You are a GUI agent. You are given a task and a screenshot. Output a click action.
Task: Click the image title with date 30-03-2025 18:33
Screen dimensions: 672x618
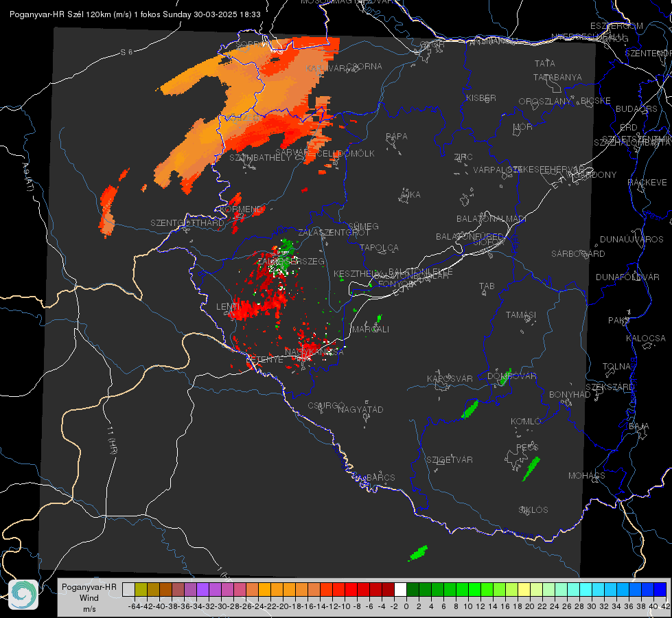pos(135,14)
